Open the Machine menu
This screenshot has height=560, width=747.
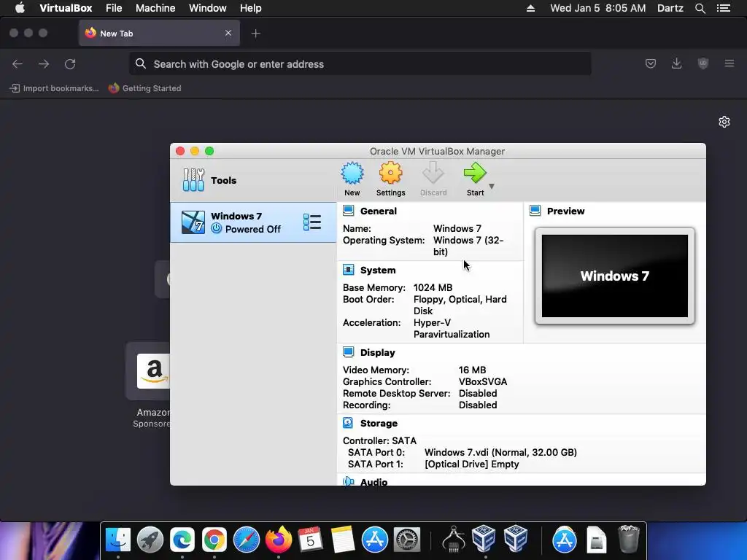155,8
